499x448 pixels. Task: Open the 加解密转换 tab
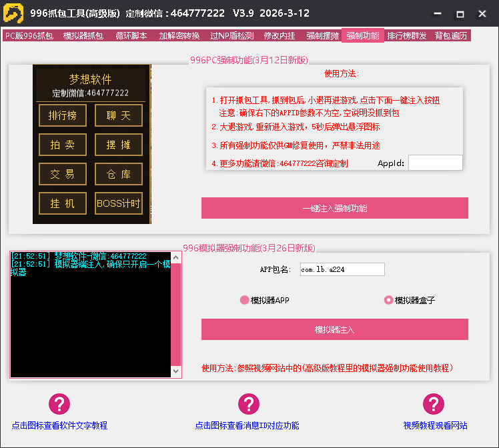click(x=179, y=36)
